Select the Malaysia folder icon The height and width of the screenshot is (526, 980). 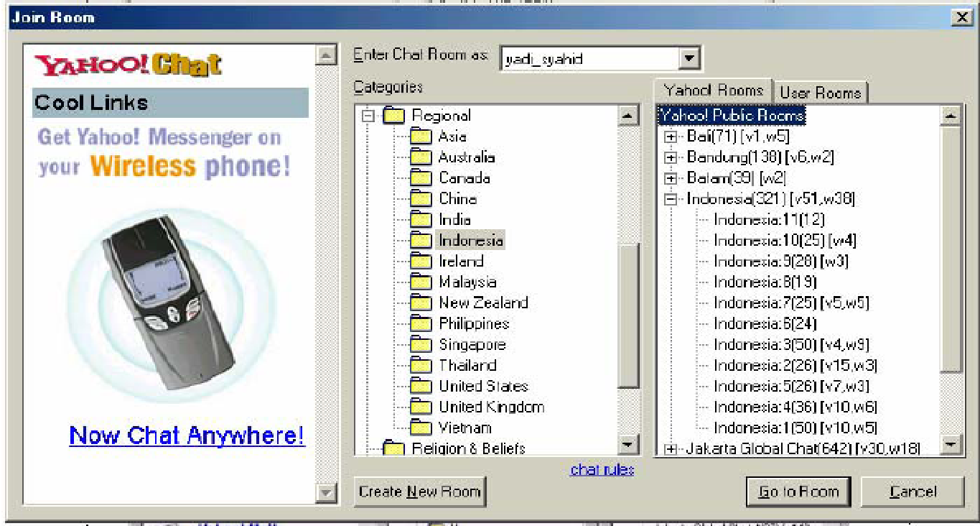[x=421, y=282]
